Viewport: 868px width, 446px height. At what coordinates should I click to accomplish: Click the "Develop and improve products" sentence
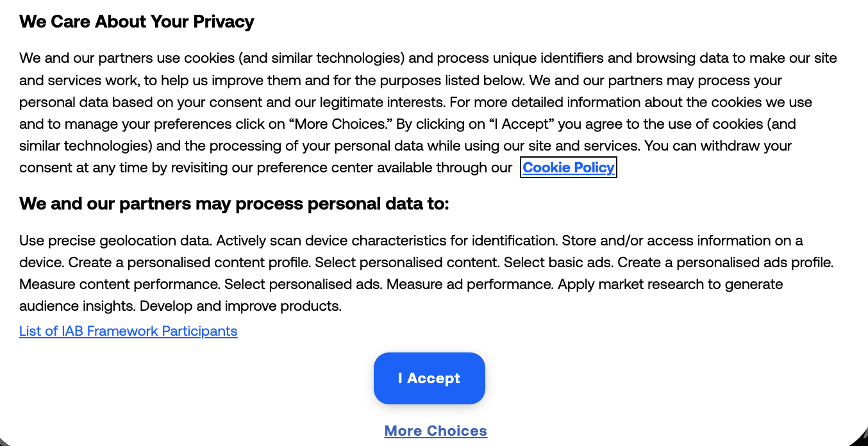click(240, 306)
